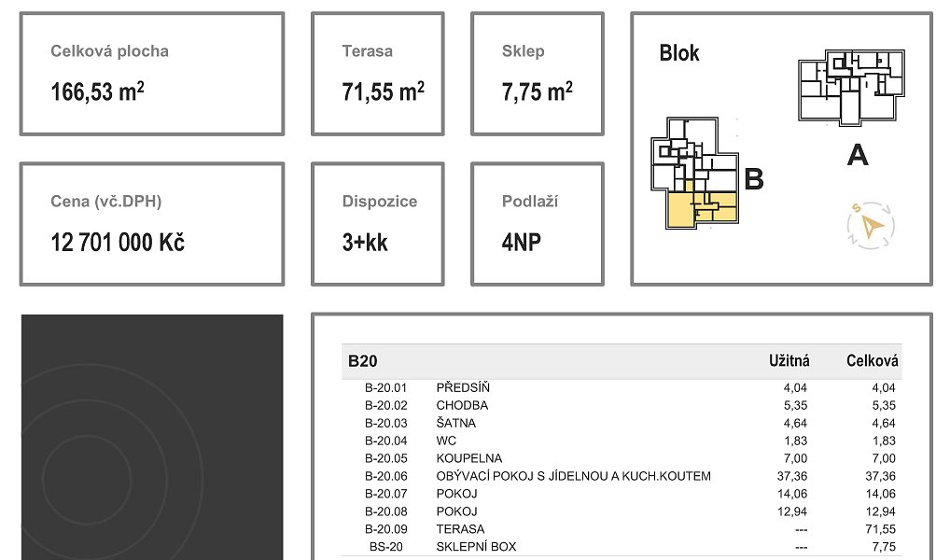
Task: Click the "Užitná" column header
Action: click(x=789, y=361)
